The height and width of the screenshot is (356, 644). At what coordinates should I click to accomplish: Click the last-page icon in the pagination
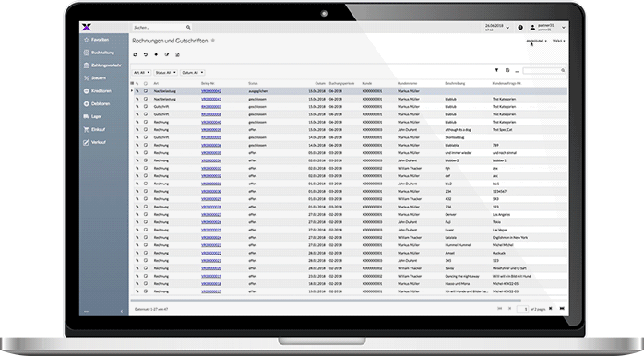[562, 308]
